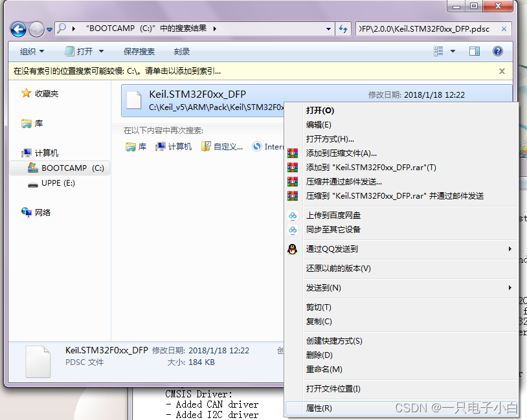Search again in 自定义...

(222, 146)
